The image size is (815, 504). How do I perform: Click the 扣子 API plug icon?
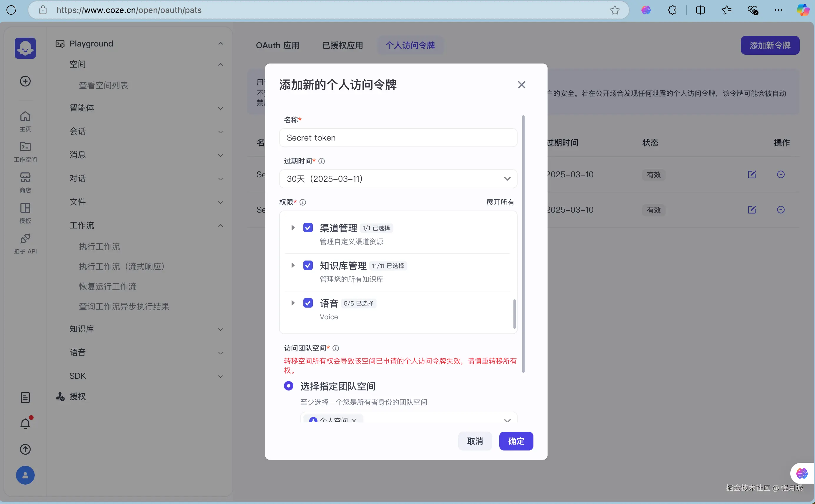(x=25, y=239)
